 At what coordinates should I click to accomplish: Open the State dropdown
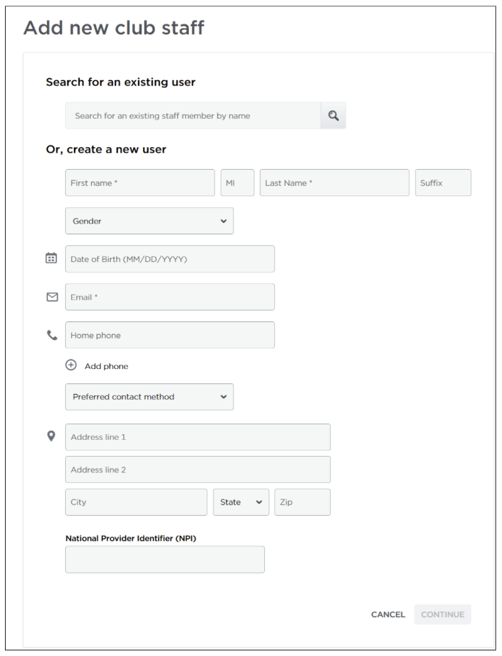241,502
